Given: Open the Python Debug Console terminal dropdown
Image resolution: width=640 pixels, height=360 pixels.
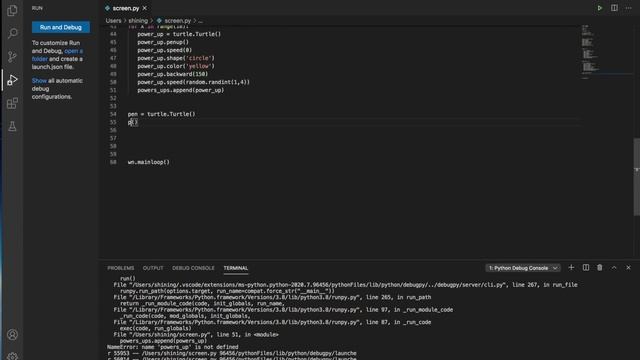Looking at the screenshot, I should tap(523, 268).
